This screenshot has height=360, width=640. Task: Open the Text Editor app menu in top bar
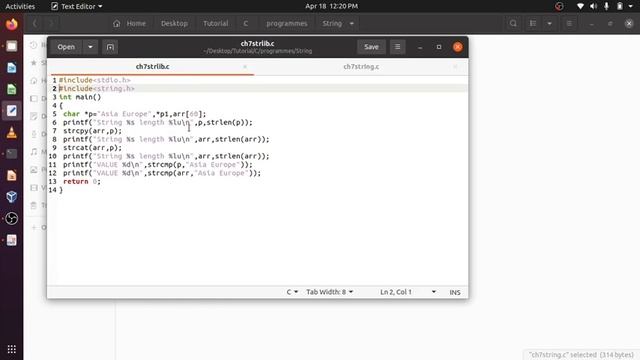[x=77, y=6]
